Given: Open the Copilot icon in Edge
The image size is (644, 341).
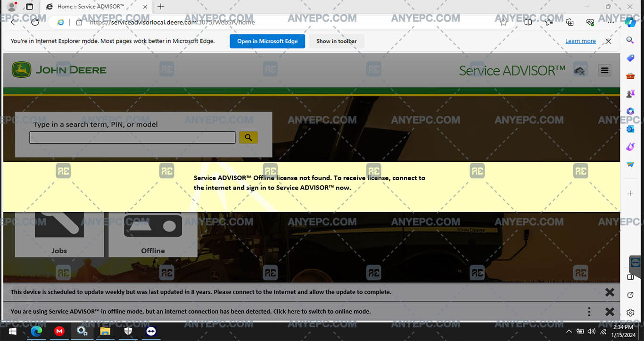Looking at the screenshot, I should (630, 22).
